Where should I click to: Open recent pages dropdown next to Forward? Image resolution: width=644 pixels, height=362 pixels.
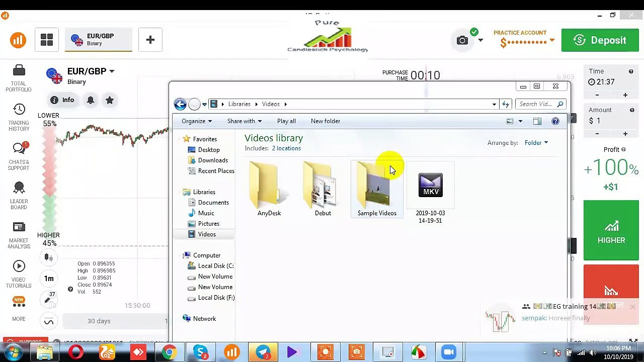204,104
